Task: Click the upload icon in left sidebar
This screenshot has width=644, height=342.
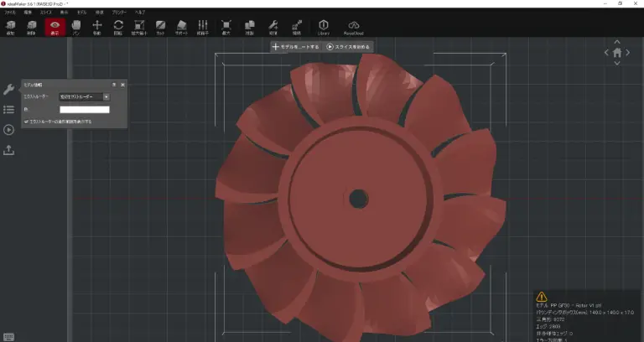Action: pyautogui.click(x=8, y=150)
